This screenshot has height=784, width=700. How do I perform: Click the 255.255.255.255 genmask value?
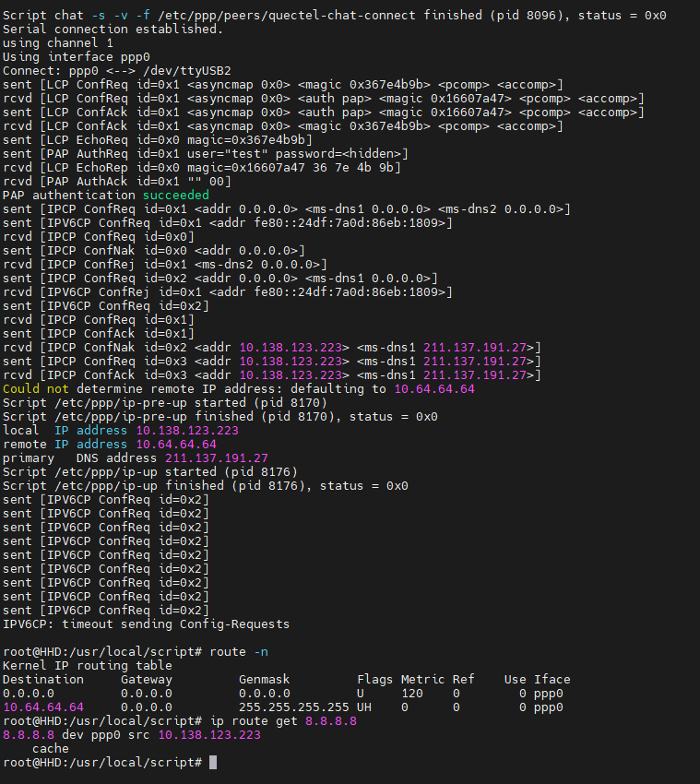[x=293, y=707]
